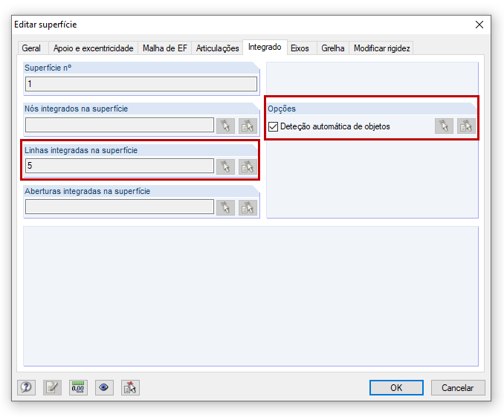This screenshot has width=504, height=420.
Task: Select the Articulações tab
Action: tap(217, 48)
